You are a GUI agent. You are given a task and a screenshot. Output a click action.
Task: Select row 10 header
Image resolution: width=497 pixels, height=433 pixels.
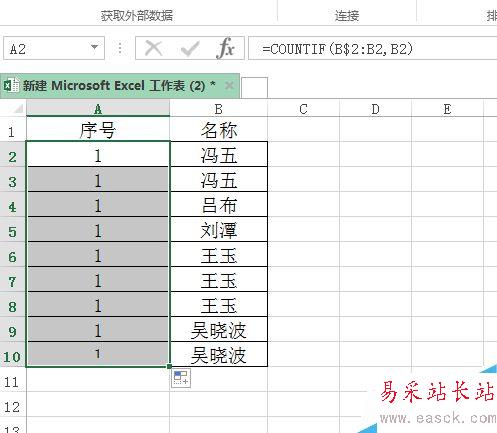(13, 354)
